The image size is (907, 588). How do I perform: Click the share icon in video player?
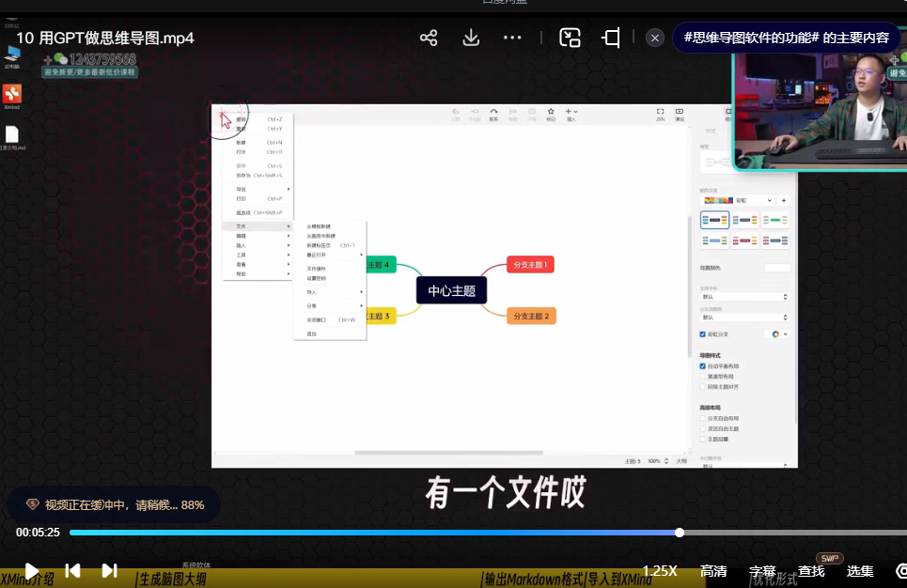429,39
